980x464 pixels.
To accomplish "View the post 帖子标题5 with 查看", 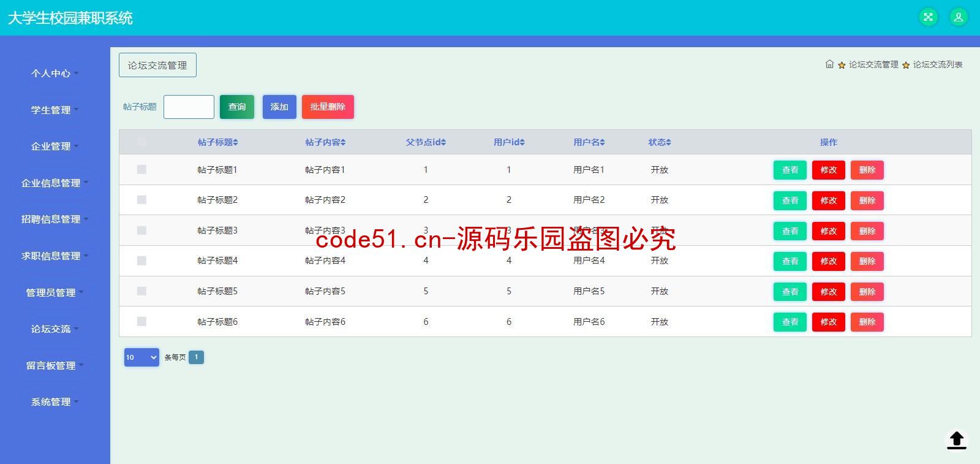I will (790, 292).
